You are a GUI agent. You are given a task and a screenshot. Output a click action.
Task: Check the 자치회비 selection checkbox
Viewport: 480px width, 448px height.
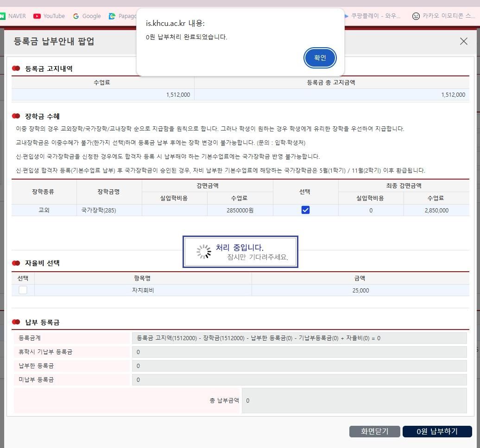click(x=23, y=290)
